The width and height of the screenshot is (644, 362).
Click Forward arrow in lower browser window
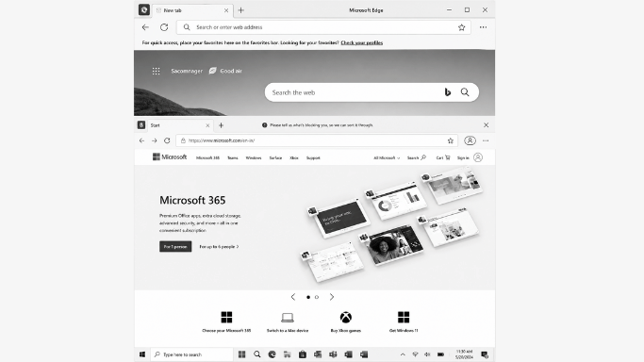[x=154, y=140]
